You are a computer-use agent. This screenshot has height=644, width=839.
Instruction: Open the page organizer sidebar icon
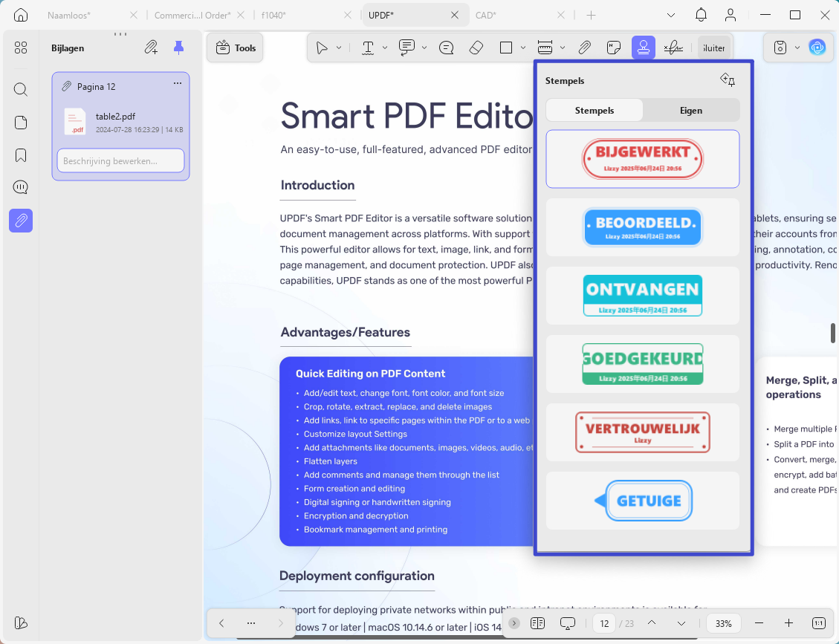coord(21,123)
